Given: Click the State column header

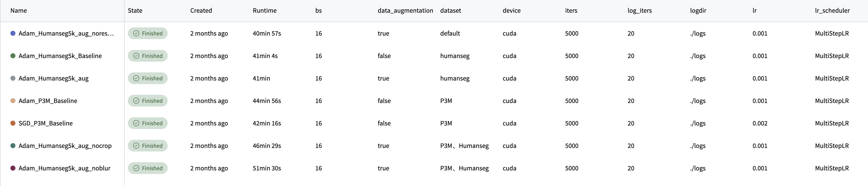Looking at the screenshot, I should (135, 10).
